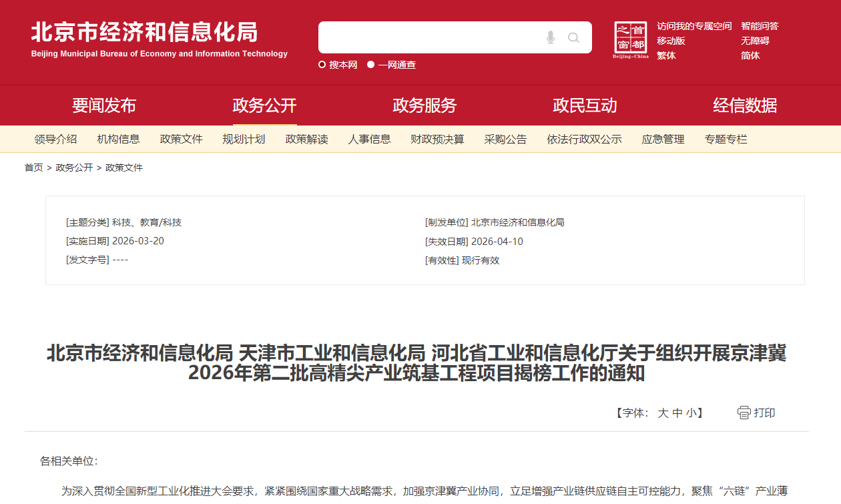Select the 搜本网 radio option

point(322,65)
